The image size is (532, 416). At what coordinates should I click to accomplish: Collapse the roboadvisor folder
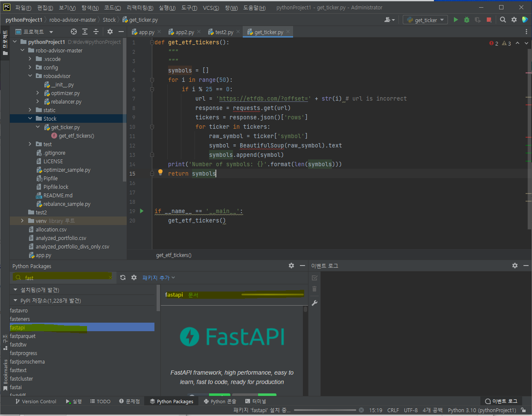30,76
